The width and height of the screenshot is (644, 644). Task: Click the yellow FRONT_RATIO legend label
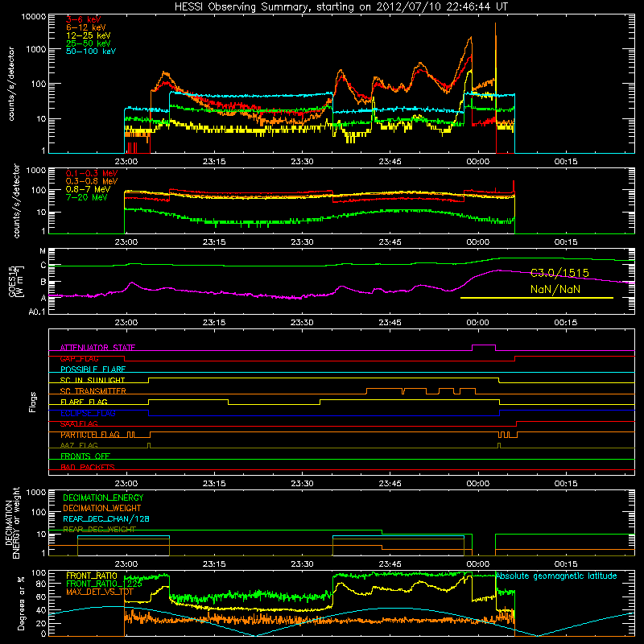(x=92, y=576)
